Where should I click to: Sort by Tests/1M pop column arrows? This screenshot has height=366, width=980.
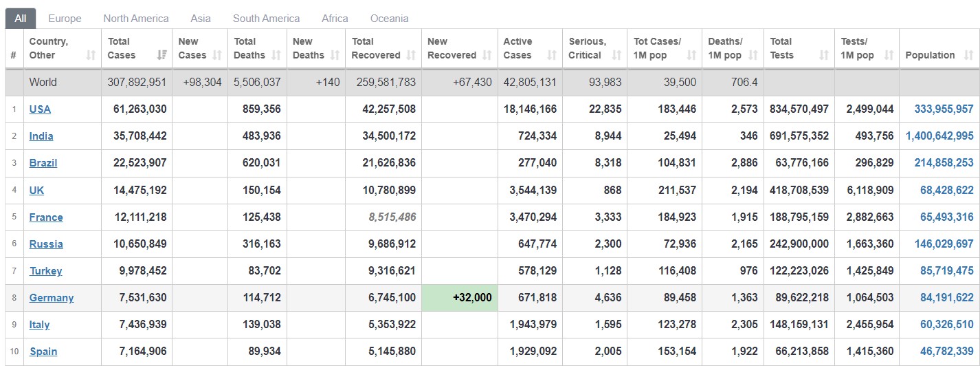[x=889, y=55]
